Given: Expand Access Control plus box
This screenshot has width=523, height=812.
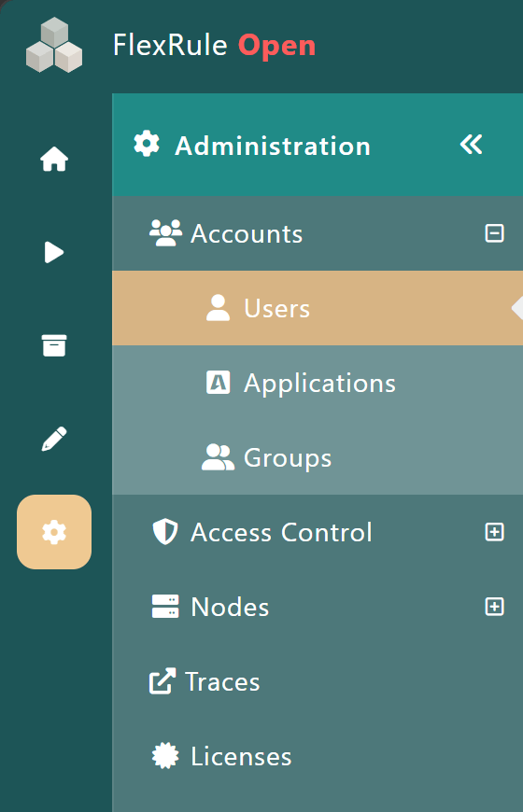Looking at the screenshot, I should [494, 532].
